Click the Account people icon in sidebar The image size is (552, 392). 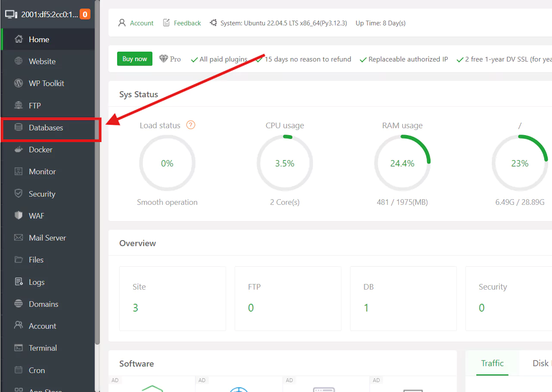coord(19,325)
